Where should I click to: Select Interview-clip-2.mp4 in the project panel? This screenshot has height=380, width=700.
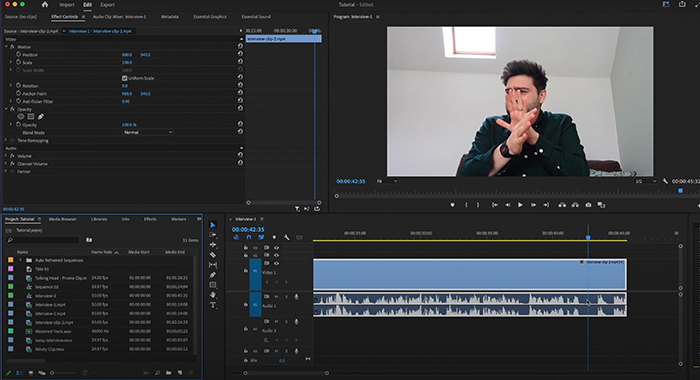(54, 322)
